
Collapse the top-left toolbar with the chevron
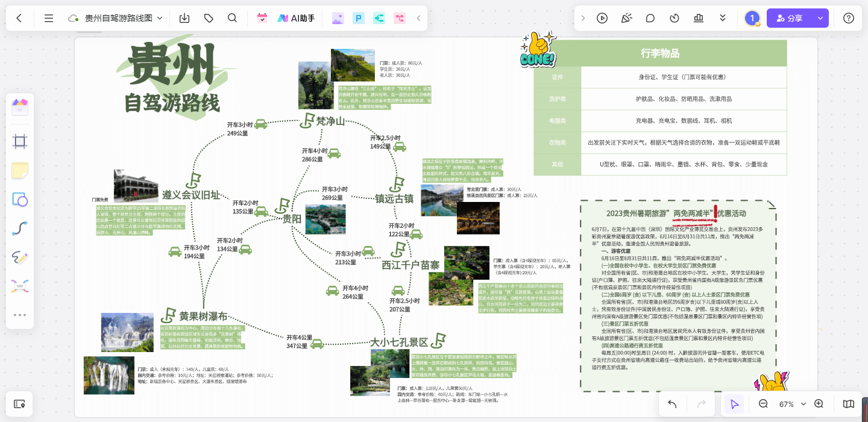[419, 18]
